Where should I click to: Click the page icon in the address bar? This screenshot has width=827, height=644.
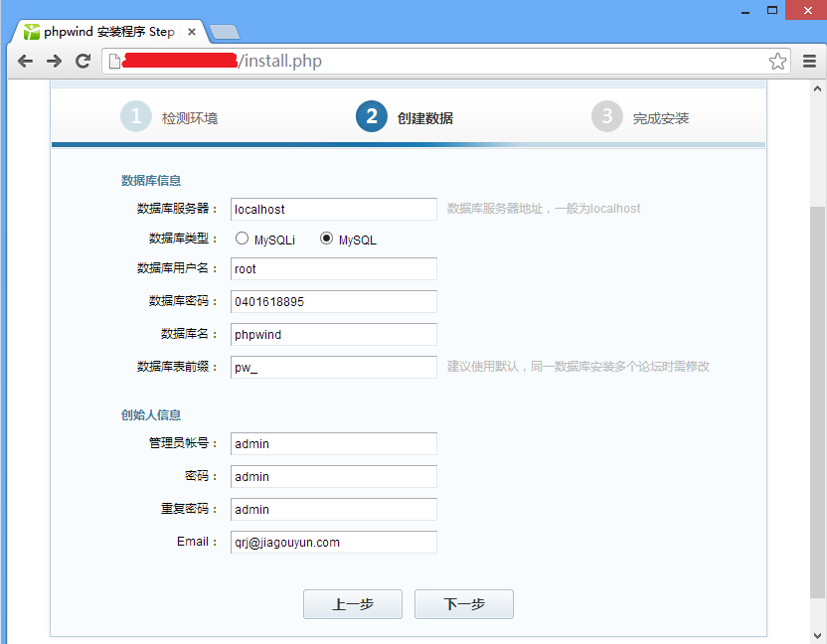coord(114,62)
